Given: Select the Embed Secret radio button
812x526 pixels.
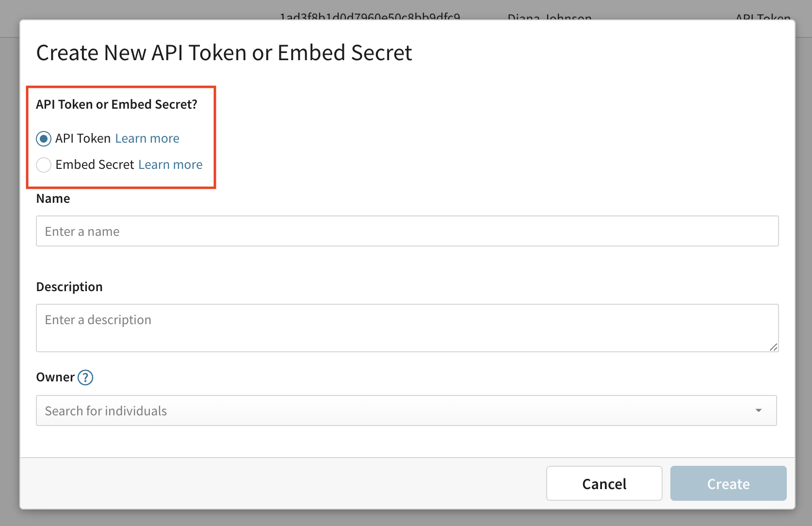Looking at the screenshot, I should [44, 165].
